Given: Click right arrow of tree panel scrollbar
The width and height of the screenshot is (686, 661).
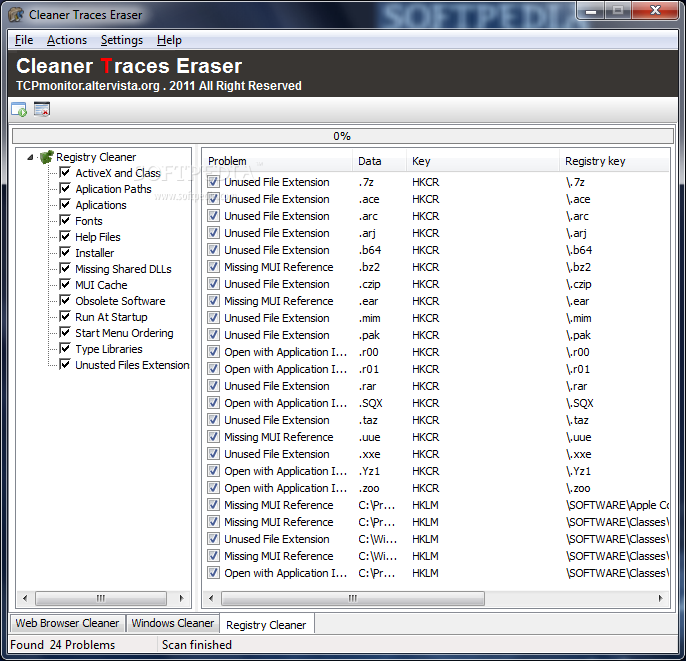Looking at the screenshot, I should [x=181, y=598].
